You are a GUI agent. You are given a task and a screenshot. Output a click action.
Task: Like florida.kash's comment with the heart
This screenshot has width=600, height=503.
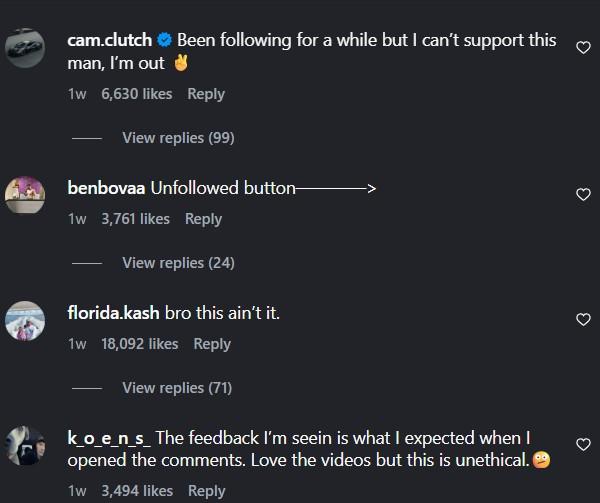[x=584, y=319]
